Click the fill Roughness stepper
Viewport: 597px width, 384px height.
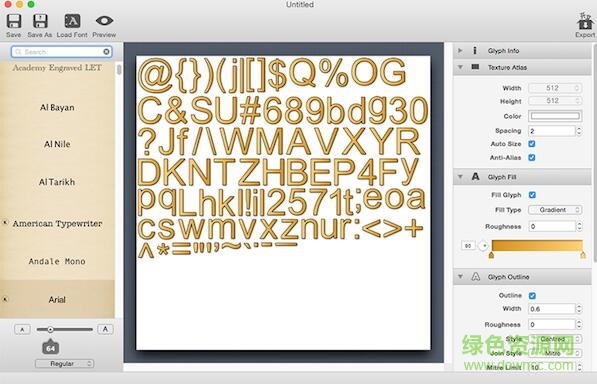coord(579,226)
